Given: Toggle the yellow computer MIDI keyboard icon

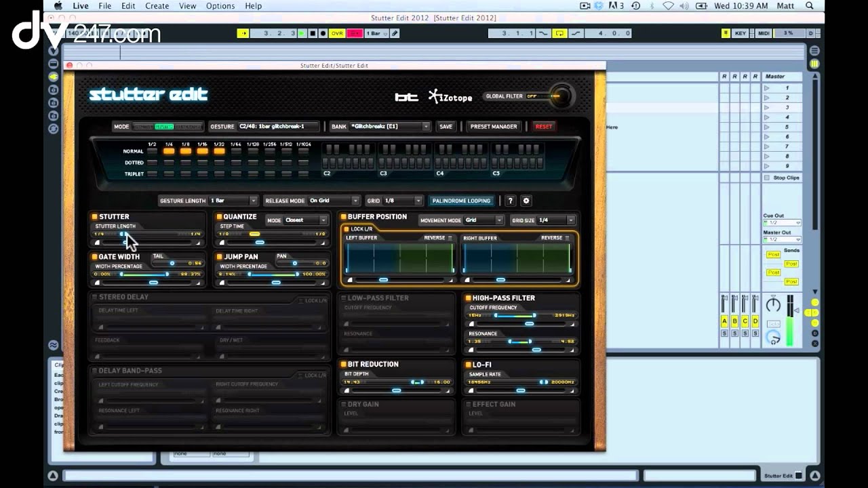Looking at the screenshot, I should (x=726, y=33).
